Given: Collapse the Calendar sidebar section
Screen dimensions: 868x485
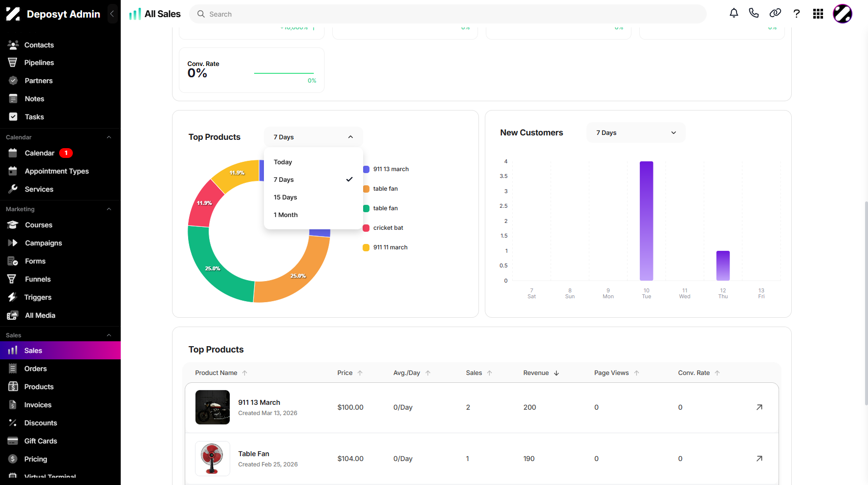Looking at the screenshot, I should click(x=109, y=137).
